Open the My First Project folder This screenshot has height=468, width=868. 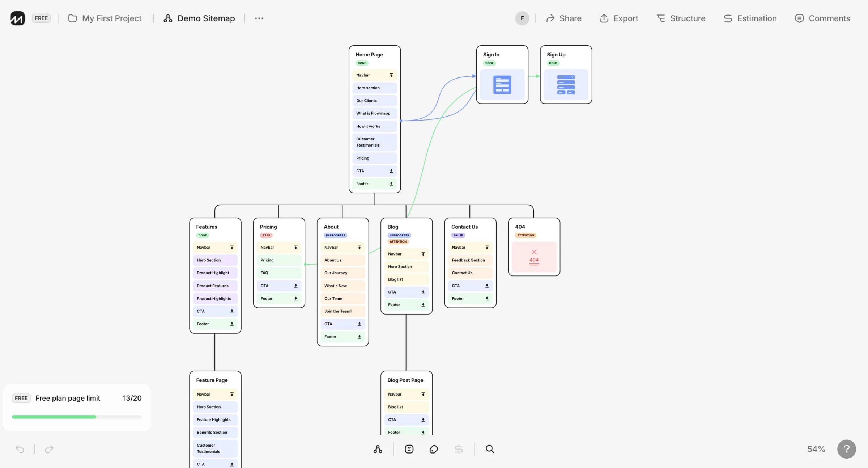105,18
